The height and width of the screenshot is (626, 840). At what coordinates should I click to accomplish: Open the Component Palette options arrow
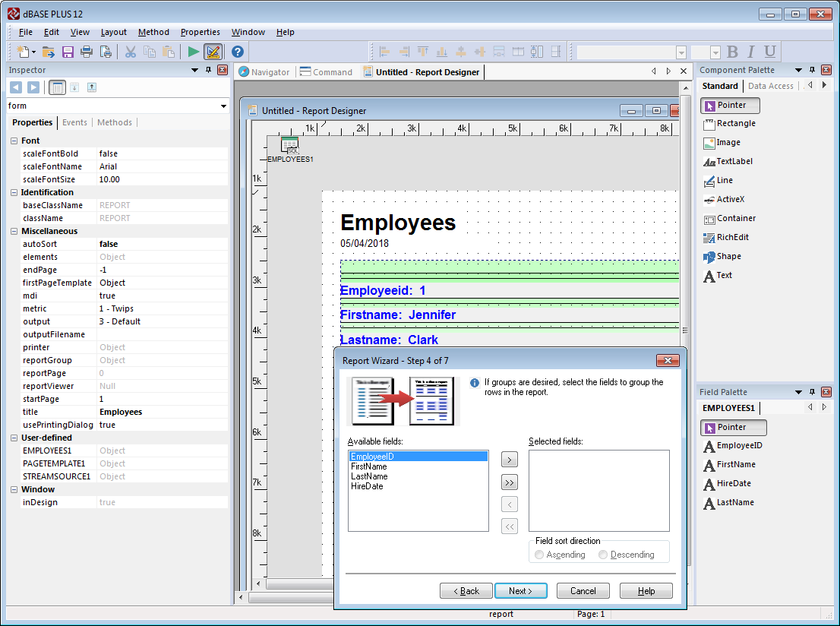(x=799, y=70)
